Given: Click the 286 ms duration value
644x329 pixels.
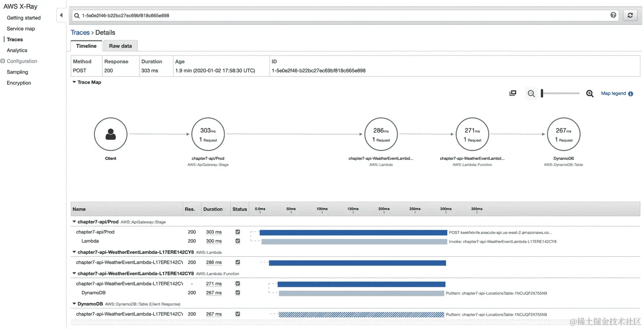Looking at the screenshot, I should point(214,262).
